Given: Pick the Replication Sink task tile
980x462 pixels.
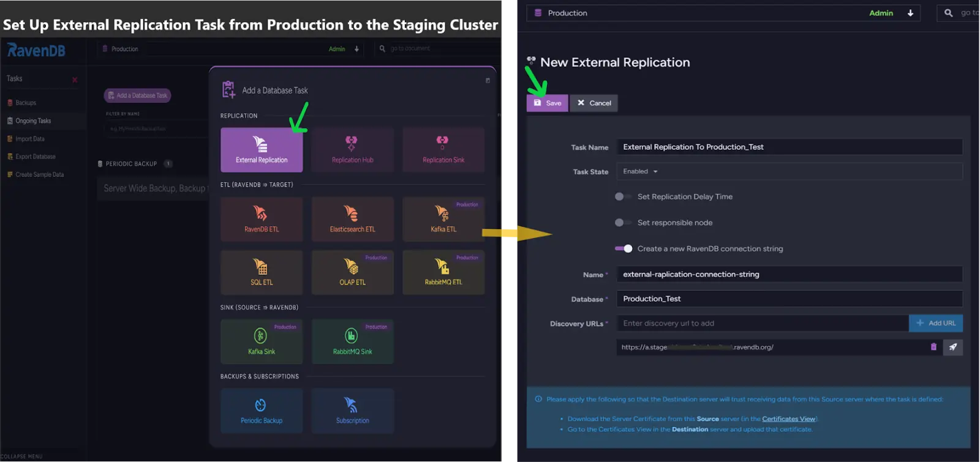Looking at the screenshot, I should pyautogui.click(x=443, y=150).
